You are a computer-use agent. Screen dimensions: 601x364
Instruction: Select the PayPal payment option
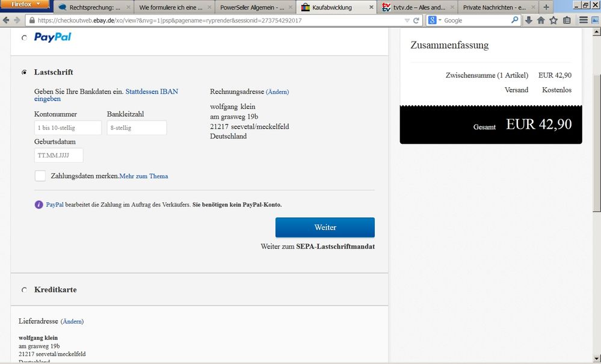[24, 37]
